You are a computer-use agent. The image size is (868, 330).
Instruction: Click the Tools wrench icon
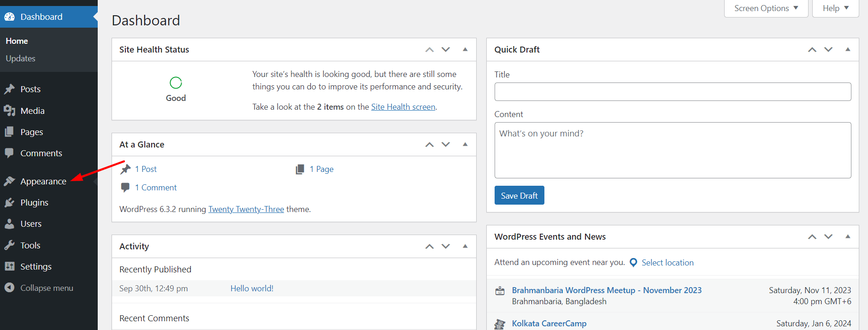point(9,245)
